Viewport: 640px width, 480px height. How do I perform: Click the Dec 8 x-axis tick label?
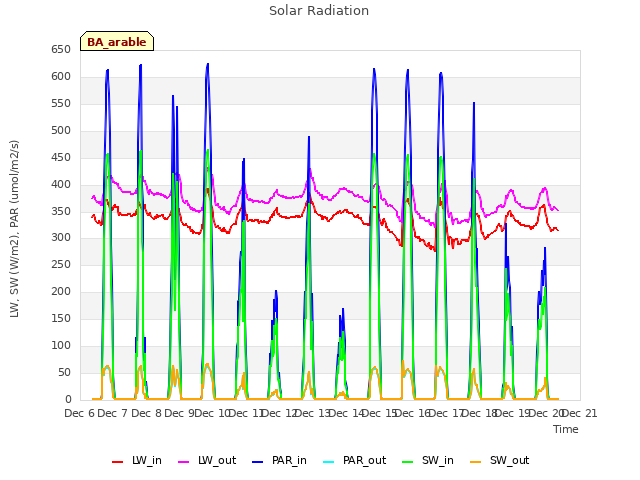click(147, 413)
